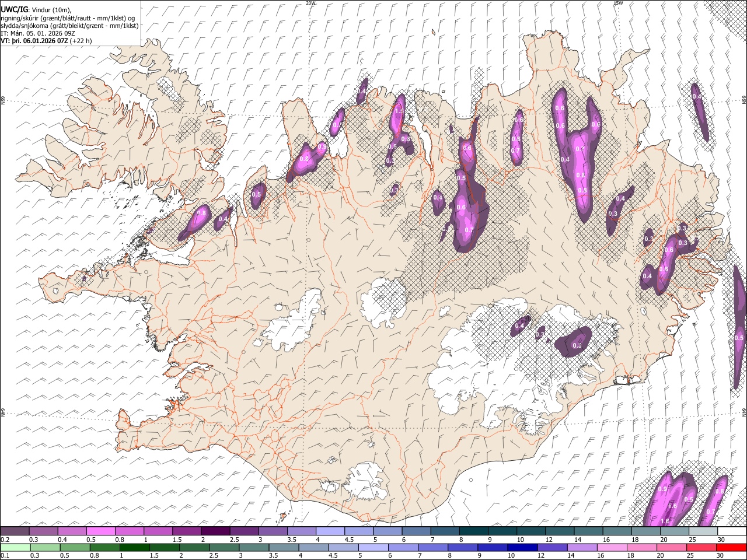The height and width of the screenshot is (560, 747).
Task: Click the 'UWC/IG' title text
Action: point(14,10)
